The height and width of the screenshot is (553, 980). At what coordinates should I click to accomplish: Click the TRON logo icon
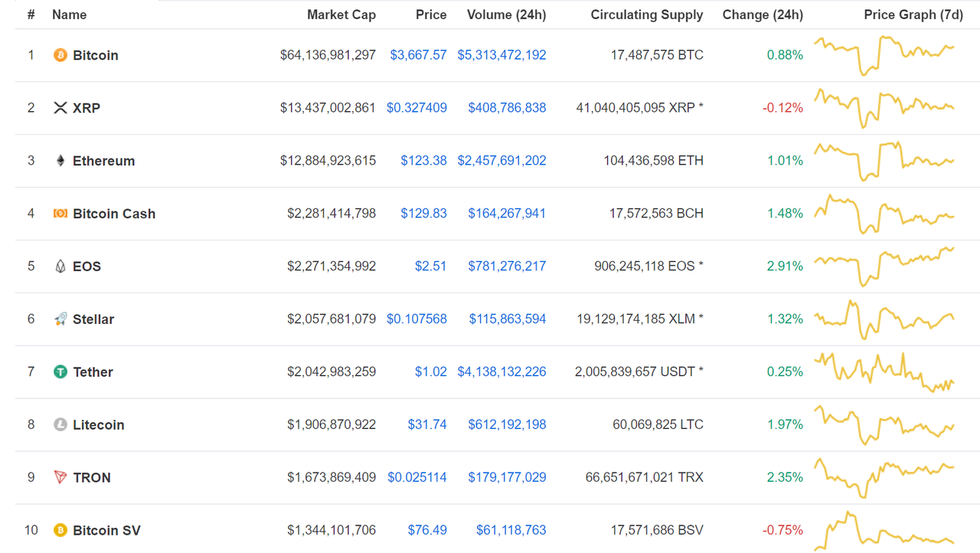point(60,478)
